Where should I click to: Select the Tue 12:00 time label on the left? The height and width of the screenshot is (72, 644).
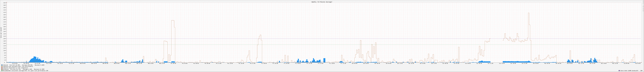coord(37,63)
